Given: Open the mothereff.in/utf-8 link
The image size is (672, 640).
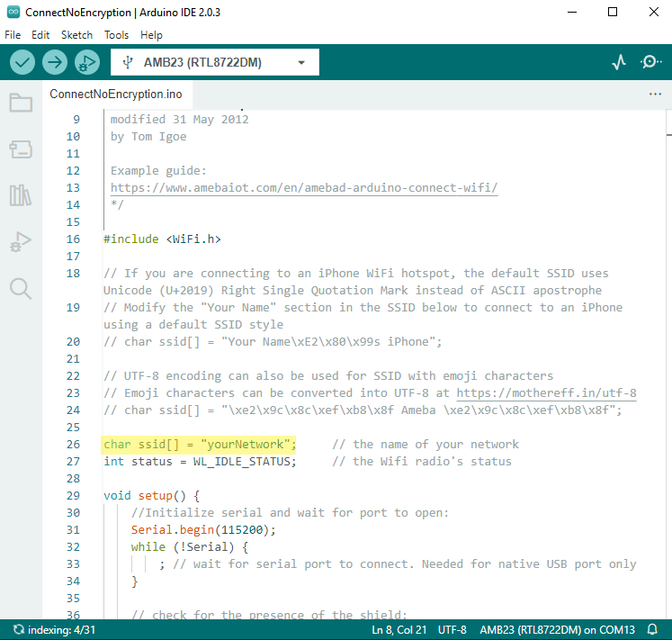Looking at the screenshot, I should [x=546, y=393].
